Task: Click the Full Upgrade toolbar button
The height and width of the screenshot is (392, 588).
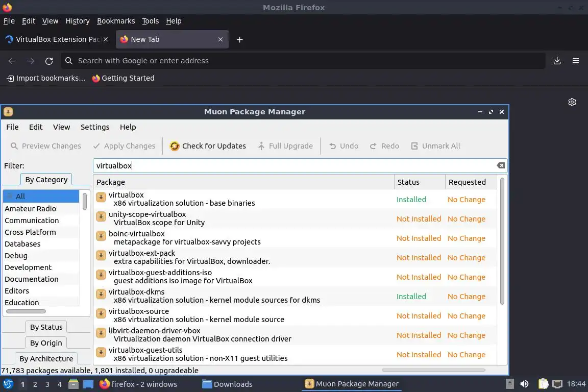Action: 285,146
